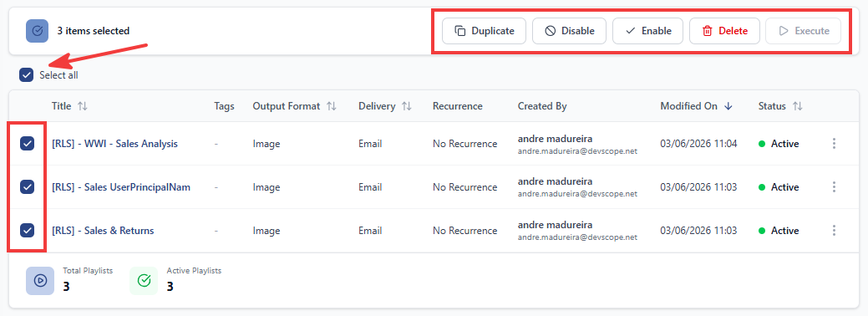868x316 pixels.
Task: Open the more options menu for WWI - Sales Analysis
Action: 834,144
